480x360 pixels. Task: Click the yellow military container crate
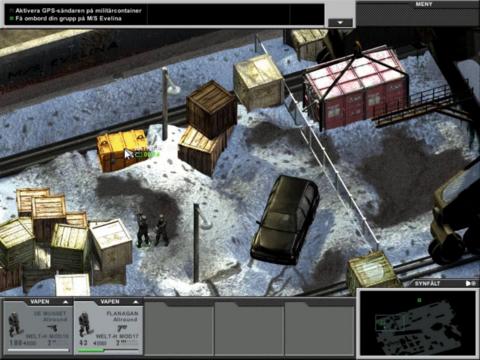tap(122, 150)
